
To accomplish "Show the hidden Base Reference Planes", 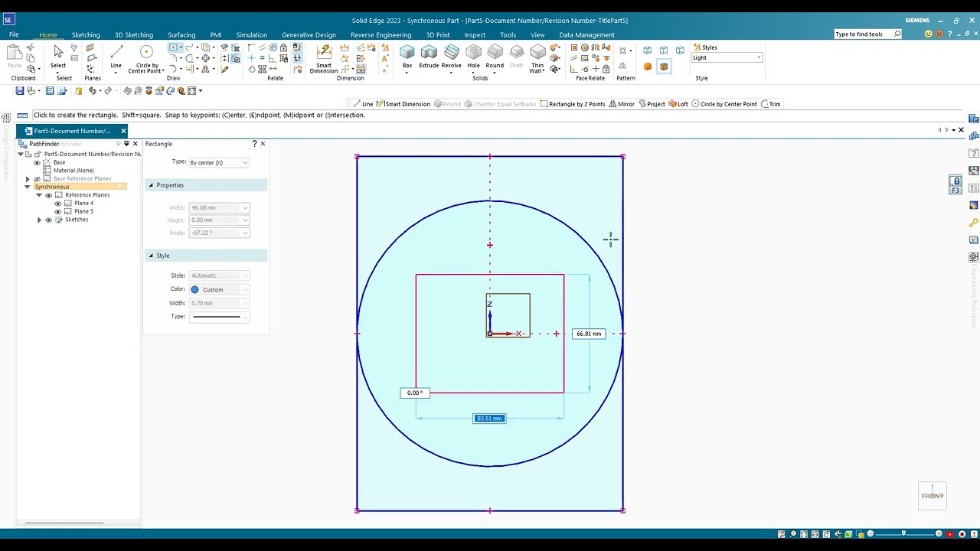I will (37, 179).
